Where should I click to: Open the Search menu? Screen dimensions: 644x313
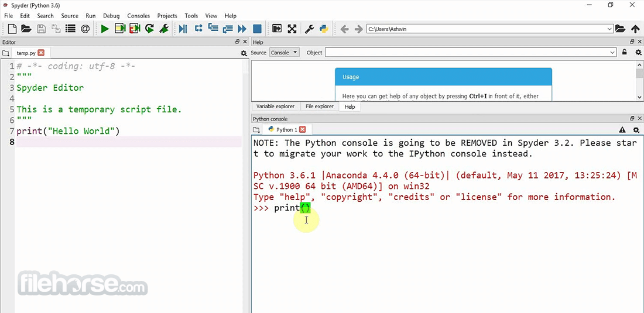click(x=45, y=16)
